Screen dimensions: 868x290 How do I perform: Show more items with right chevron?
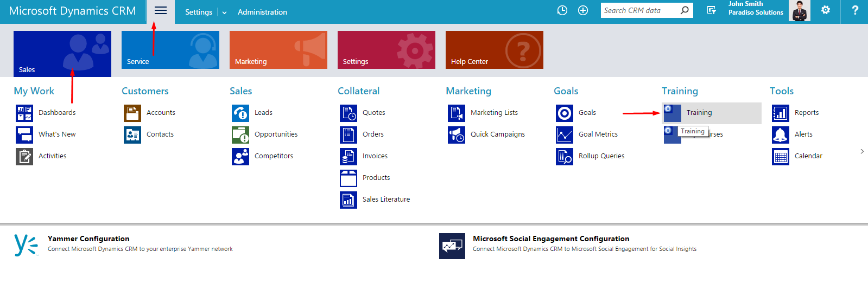tap(862, 151)
